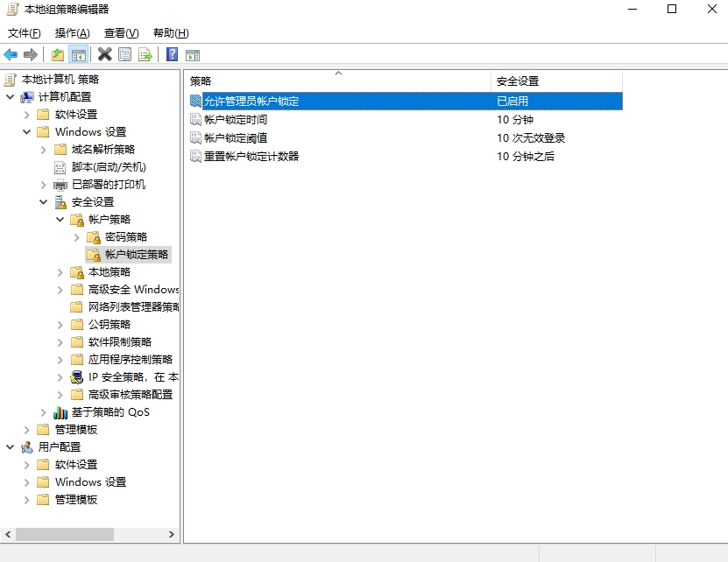Viewport: 728px width, 562px height.
Task: Open the 查看(V) menu
Action: coord(121,33)
